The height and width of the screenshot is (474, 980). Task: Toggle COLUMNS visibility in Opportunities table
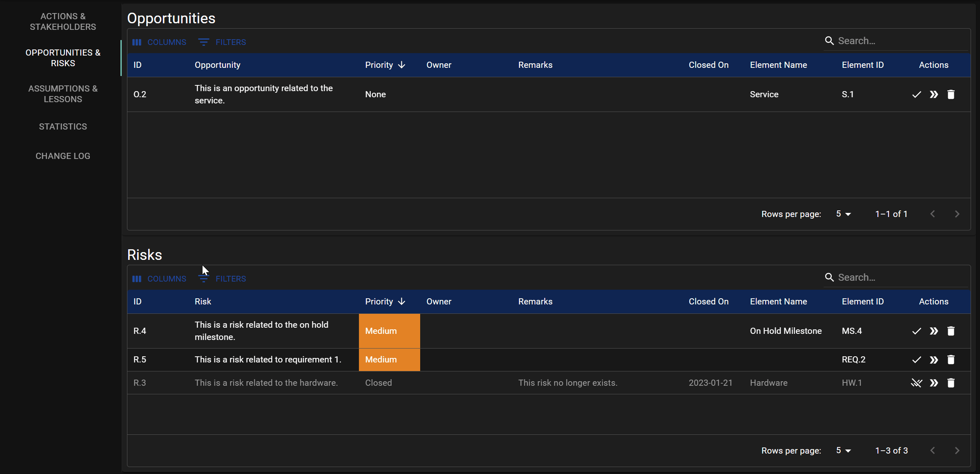pos(160,42)
